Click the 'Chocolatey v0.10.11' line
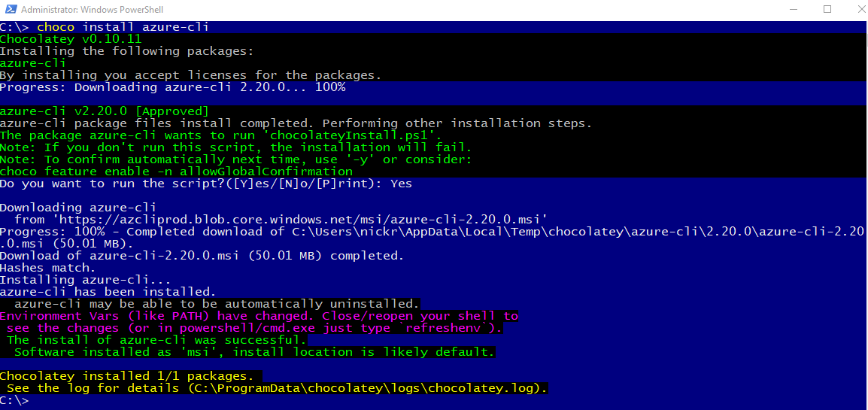 (x=71, y=39)
